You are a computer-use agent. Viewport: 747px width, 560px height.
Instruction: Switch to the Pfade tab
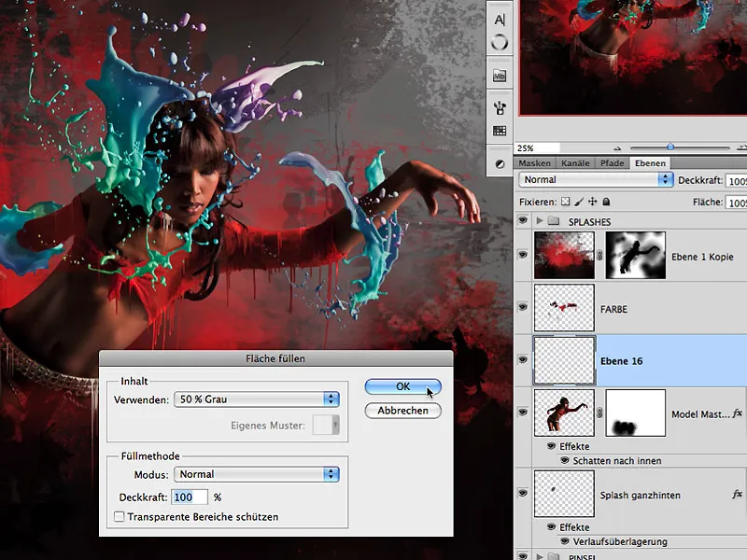(x=613, y=162)
